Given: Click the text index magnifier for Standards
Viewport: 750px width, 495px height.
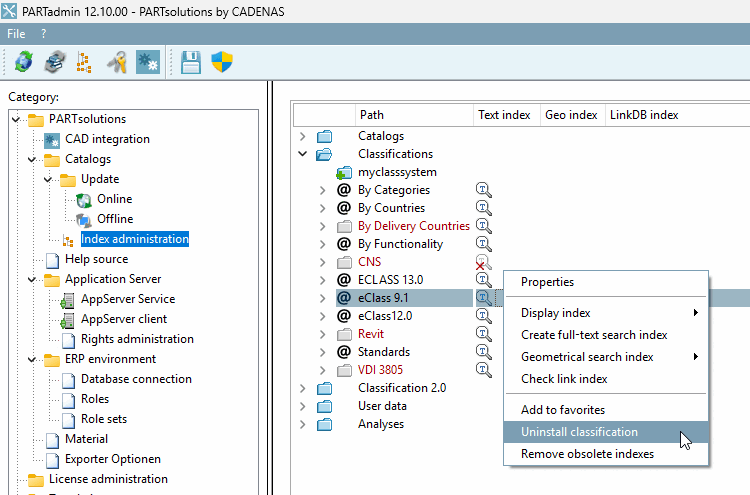Looking at the screenshot, I should click(484, 352).
